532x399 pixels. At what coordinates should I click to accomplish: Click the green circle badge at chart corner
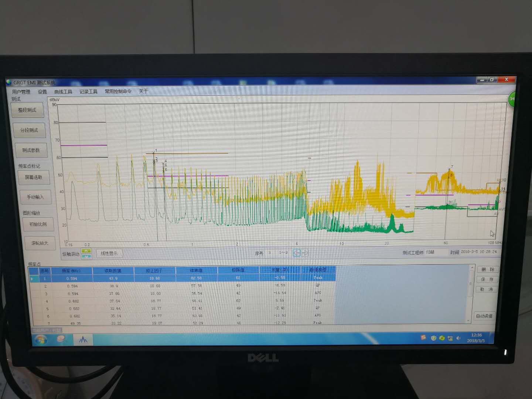pyautogui.click(x=512, y=99)
